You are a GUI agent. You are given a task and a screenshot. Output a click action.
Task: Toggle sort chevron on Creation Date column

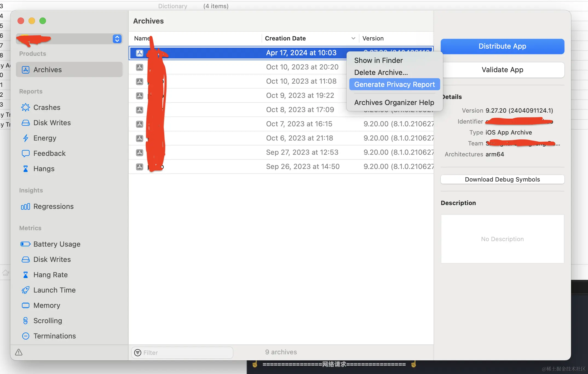pyautogui.click(x=353, y=38)
